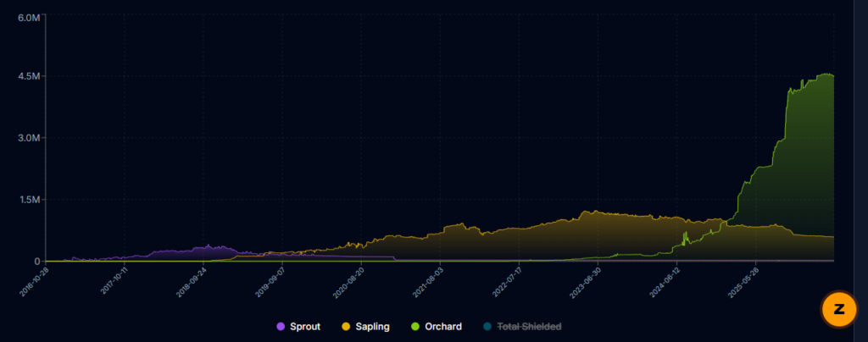The image size is (868, 342).
Task: Click the 4.5M y-axis label
Action: (x=29, y=75)
